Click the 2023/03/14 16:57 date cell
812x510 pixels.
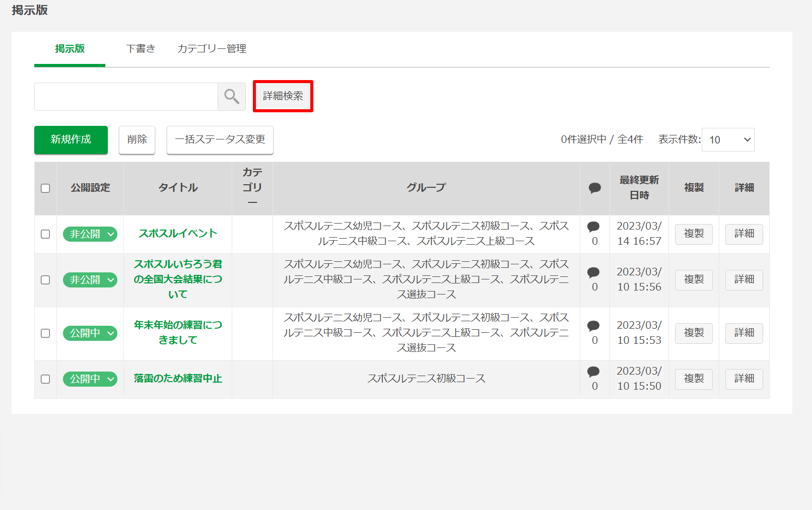tap(639, 234)
